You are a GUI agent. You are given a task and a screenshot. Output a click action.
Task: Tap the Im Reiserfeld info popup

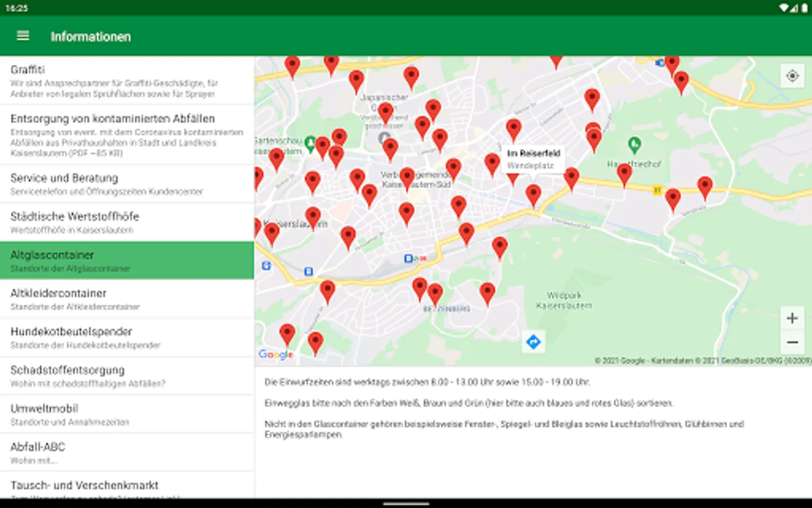pyautogui.click(x=533, y=159)
